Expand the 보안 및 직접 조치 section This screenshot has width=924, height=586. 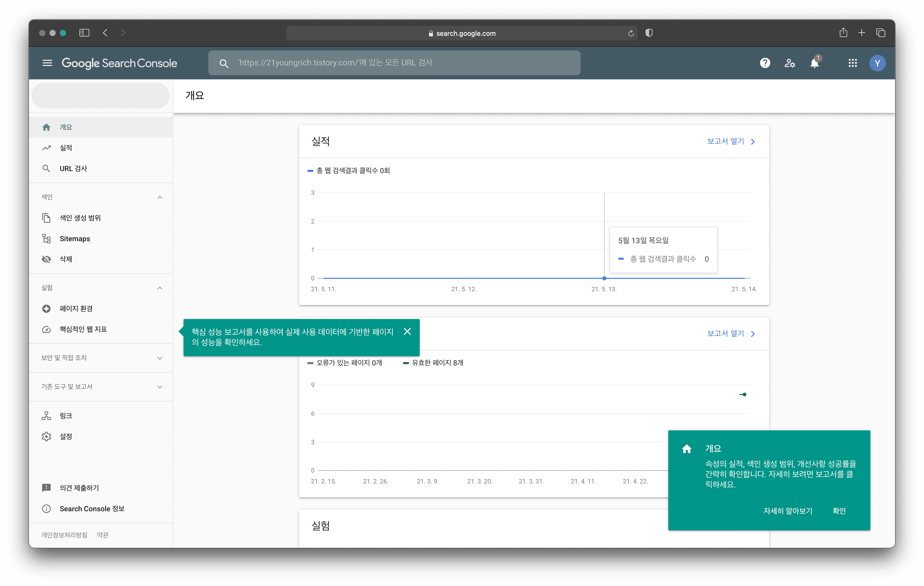point(160,358)
